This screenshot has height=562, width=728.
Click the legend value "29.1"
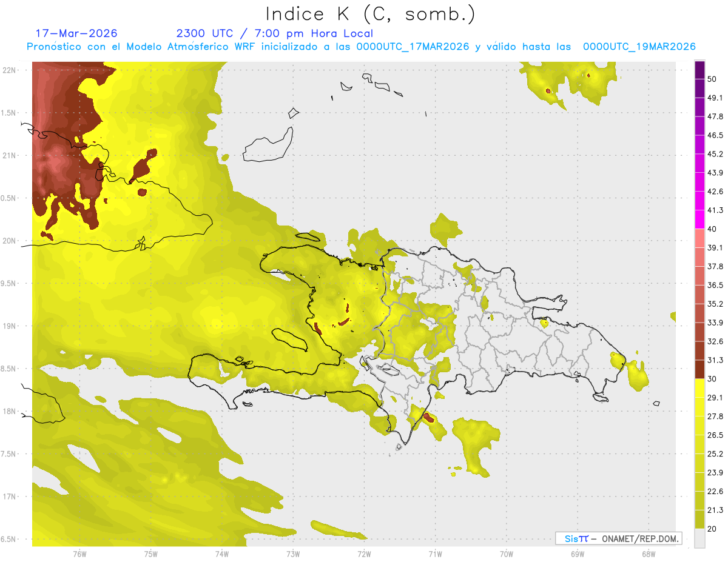pos(715,398)
